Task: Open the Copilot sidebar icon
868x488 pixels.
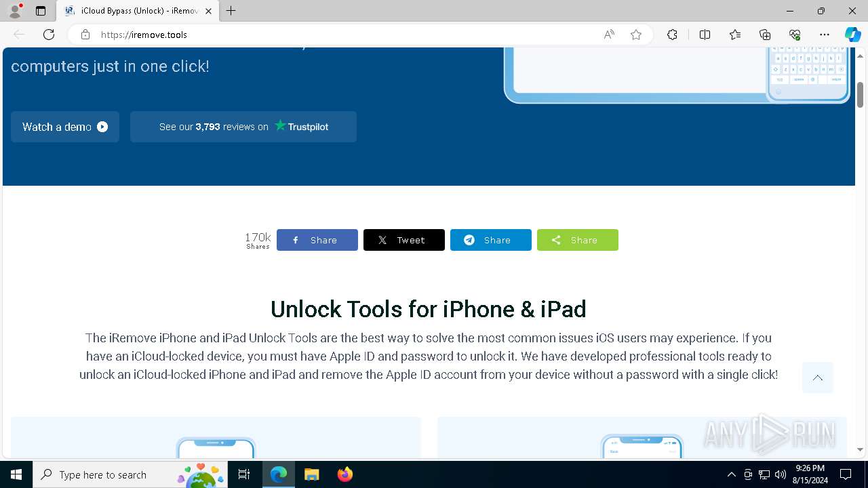Action: [852, 35]
